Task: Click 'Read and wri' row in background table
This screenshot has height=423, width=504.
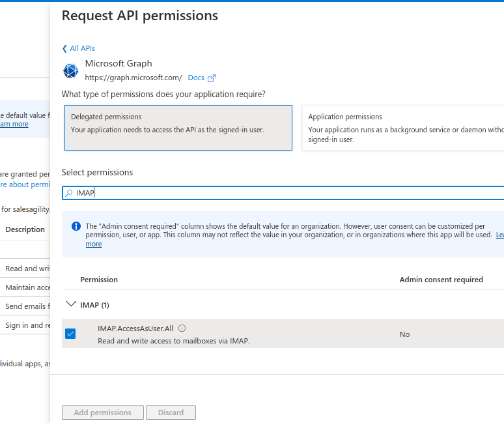Action: click(x=25, y=269)
